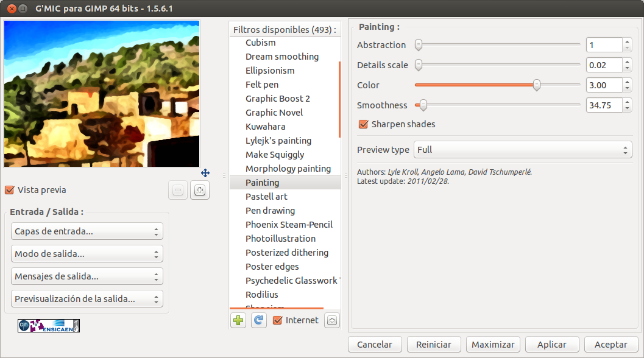Click the Details scale value field
Screen dimensions: 644x358
(604, 65)
